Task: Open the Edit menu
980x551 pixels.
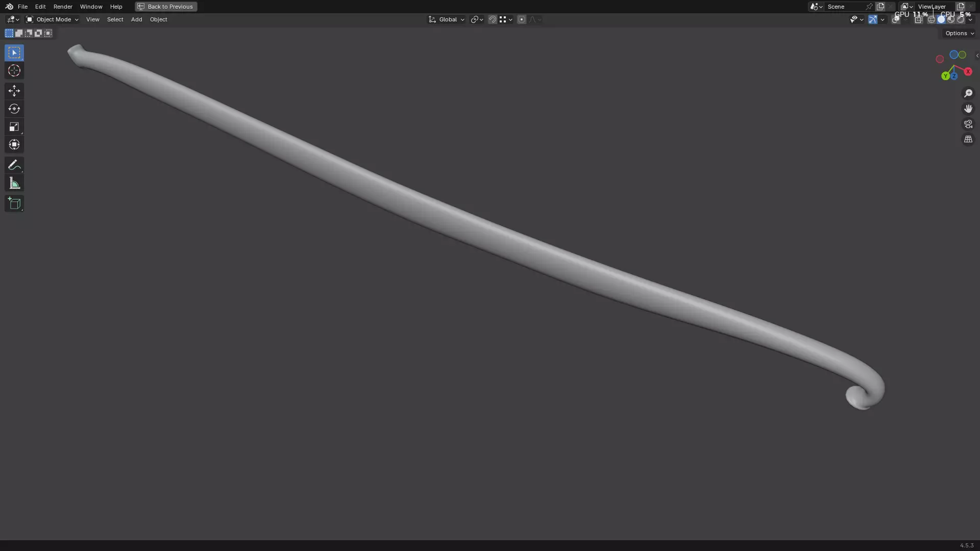Action: (x=40, y=7)
